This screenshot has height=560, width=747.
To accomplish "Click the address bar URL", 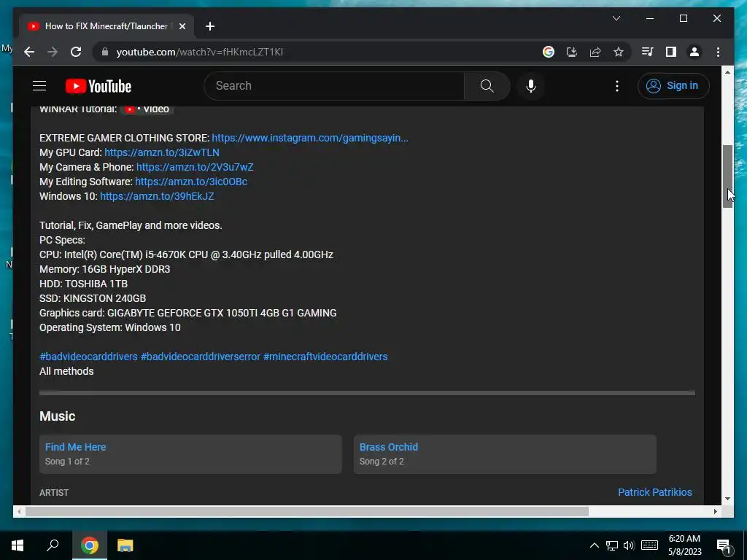I will pyautogui.click(x=200, y=52).
